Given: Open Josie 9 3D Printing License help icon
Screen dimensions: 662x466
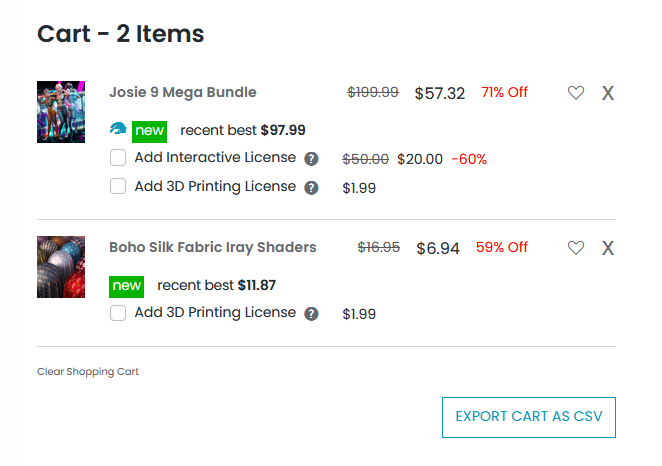Looking at the screenshot, I should [x=311, y=187].
